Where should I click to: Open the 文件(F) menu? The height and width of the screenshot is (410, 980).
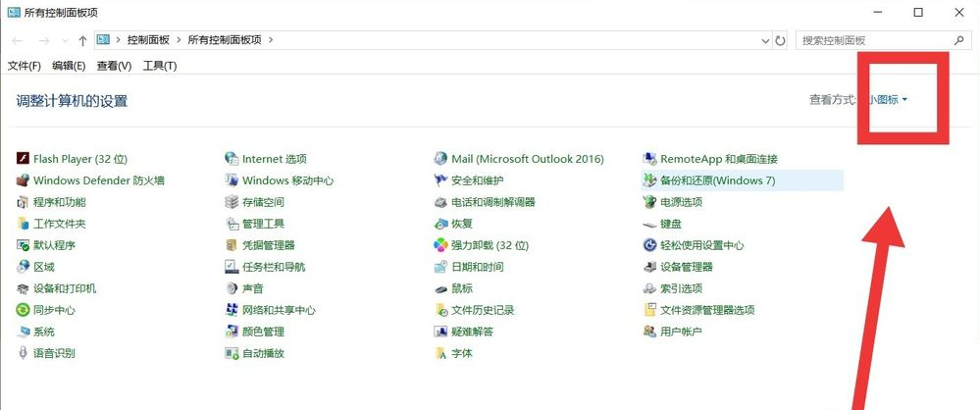[x=25, y=66]
